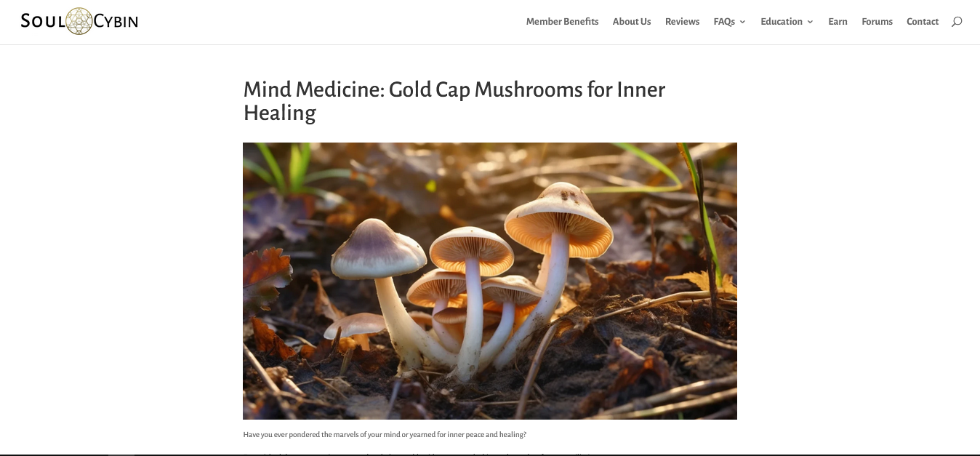
Task: Click the Mind Medicine article title
Action: click(454, 101)
